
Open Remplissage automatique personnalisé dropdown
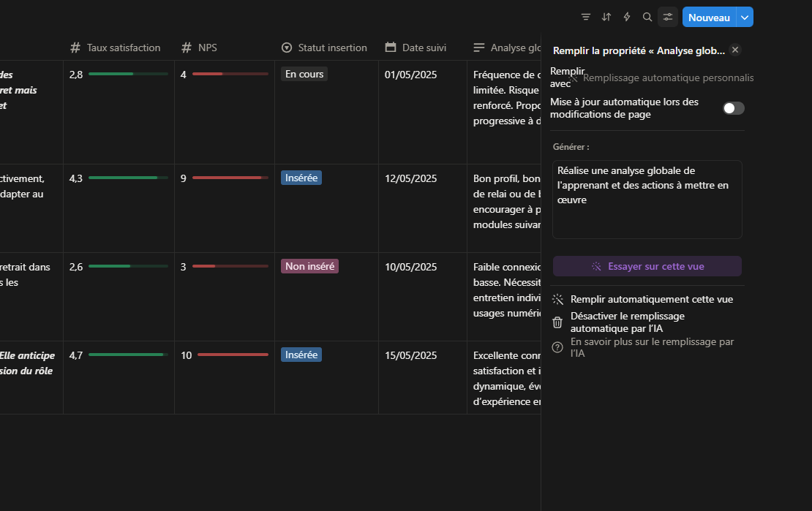click(x=661, y=77)
